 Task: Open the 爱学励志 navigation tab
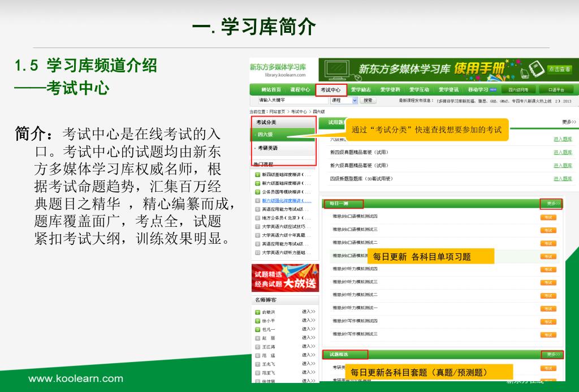(361, 90)
